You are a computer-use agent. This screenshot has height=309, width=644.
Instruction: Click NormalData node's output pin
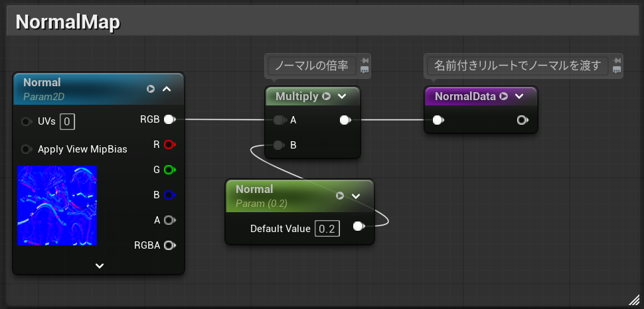click(523, 120)
